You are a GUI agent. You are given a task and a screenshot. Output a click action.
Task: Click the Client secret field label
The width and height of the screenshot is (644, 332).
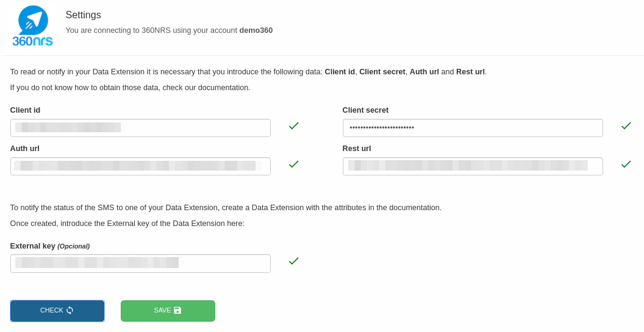coord(365,110)
